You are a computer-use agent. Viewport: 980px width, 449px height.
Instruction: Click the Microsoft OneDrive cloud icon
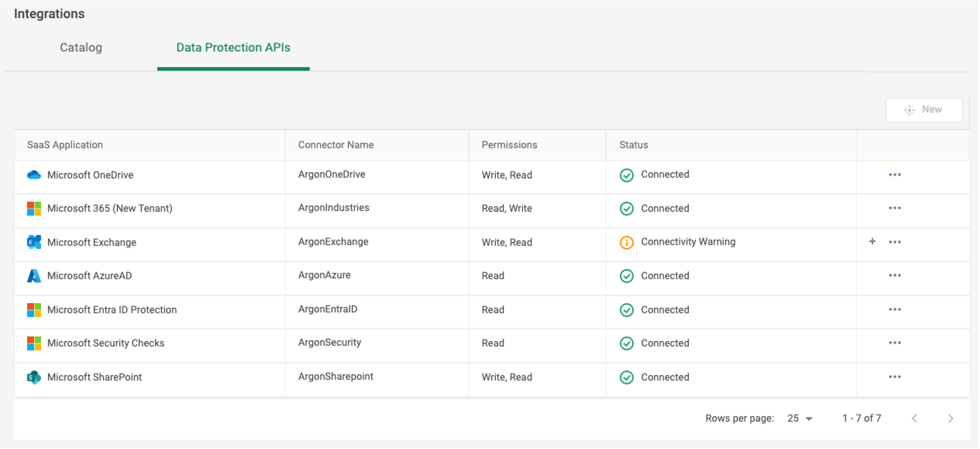point(34,175)
